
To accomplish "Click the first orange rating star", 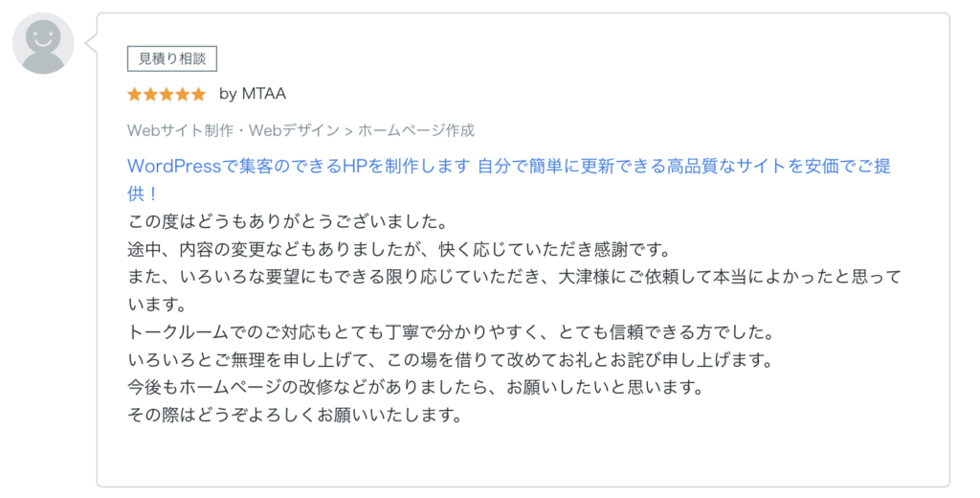I will click(134, 94).
